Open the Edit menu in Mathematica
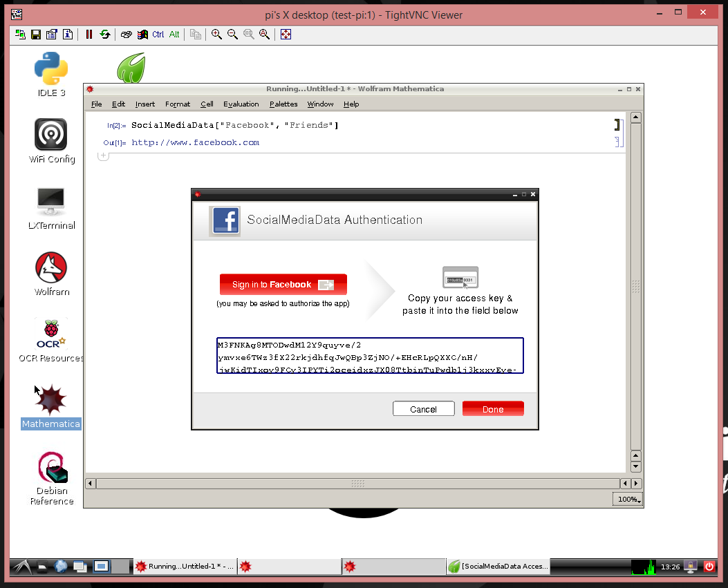Screen dimensions: 728x588 click(x=118, y=104)
